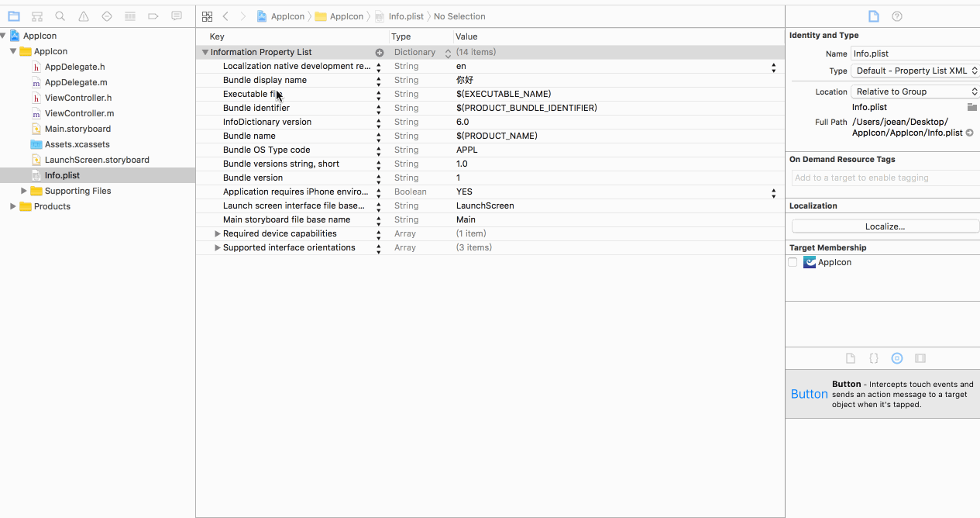Click the resource tags input field
This screenshot has height=518, width=980.
885,178
